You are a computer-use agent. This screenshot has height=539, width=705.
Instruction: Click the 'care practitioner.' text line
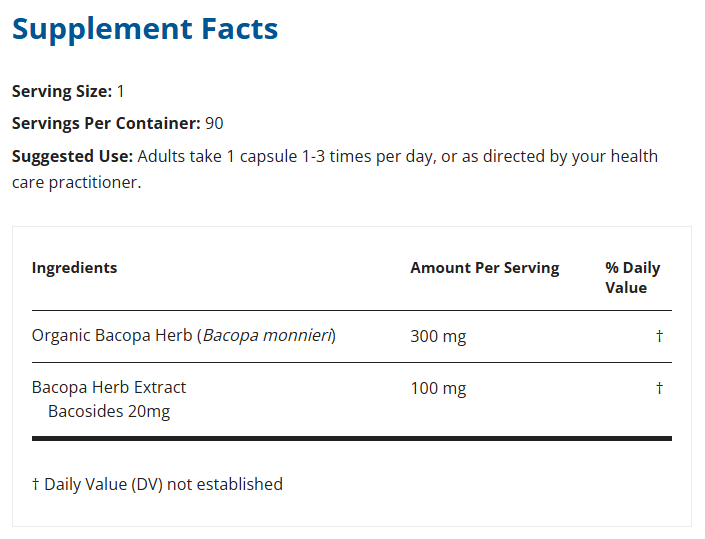76,183
